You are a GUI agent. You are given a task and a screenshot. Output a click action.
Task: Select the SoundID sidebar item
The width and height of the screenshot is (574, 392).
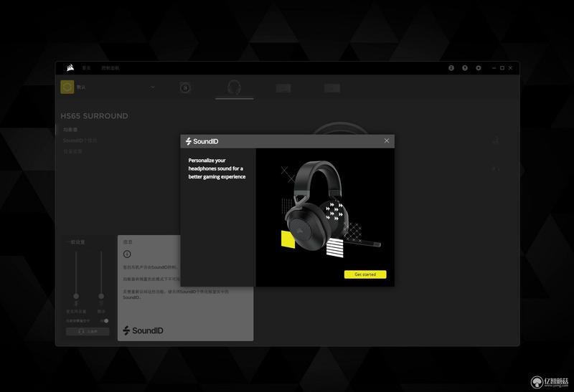point(80,140)
